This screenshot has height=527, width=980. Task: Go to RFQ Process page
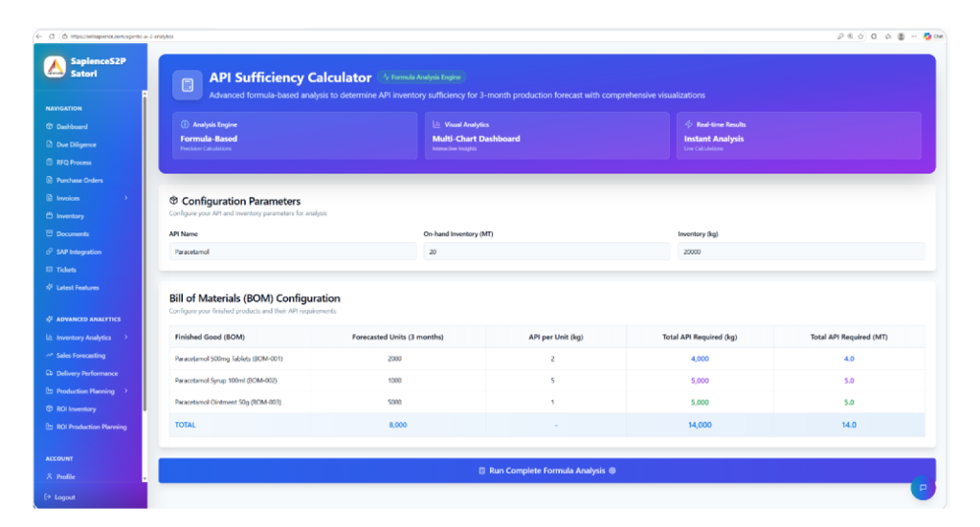[74, 163]
